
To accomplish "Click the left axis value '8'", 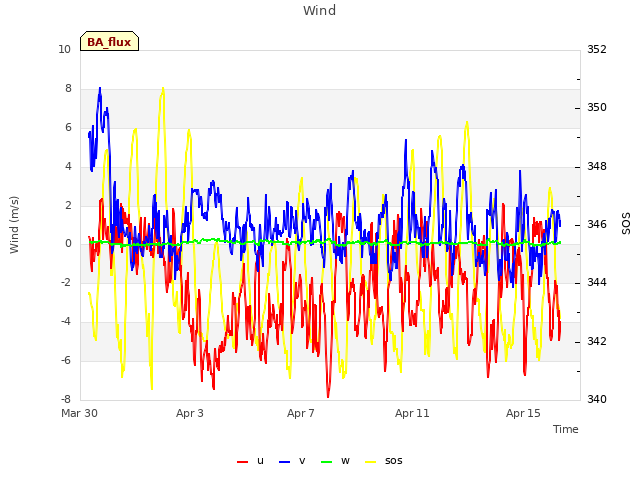I will pyautogui.click(x=68, y=89).
